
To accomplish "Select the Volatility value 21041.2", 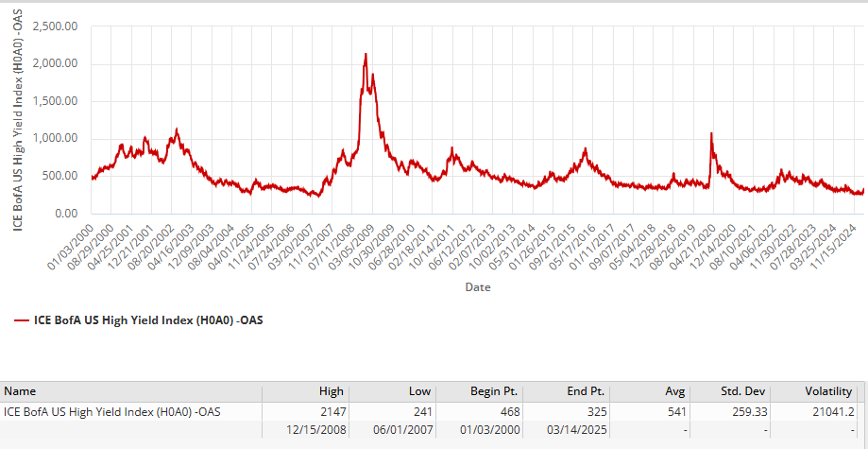I will pos(834,411).
